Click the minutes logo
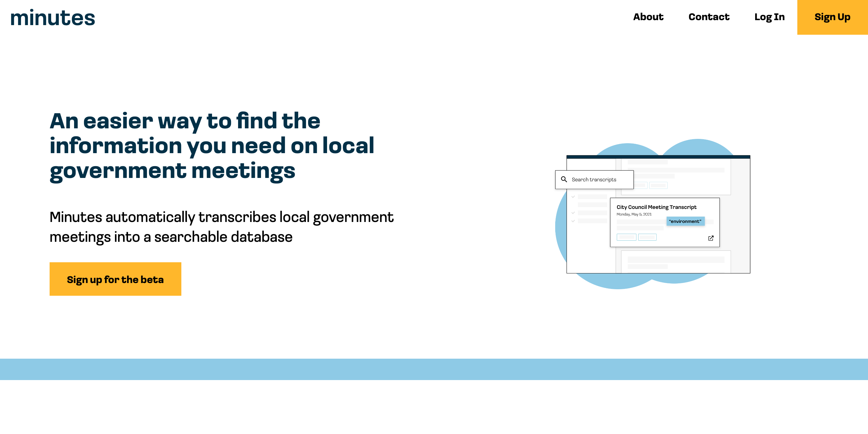The width and height of the screenshot is (868, 434). point(53,18)
